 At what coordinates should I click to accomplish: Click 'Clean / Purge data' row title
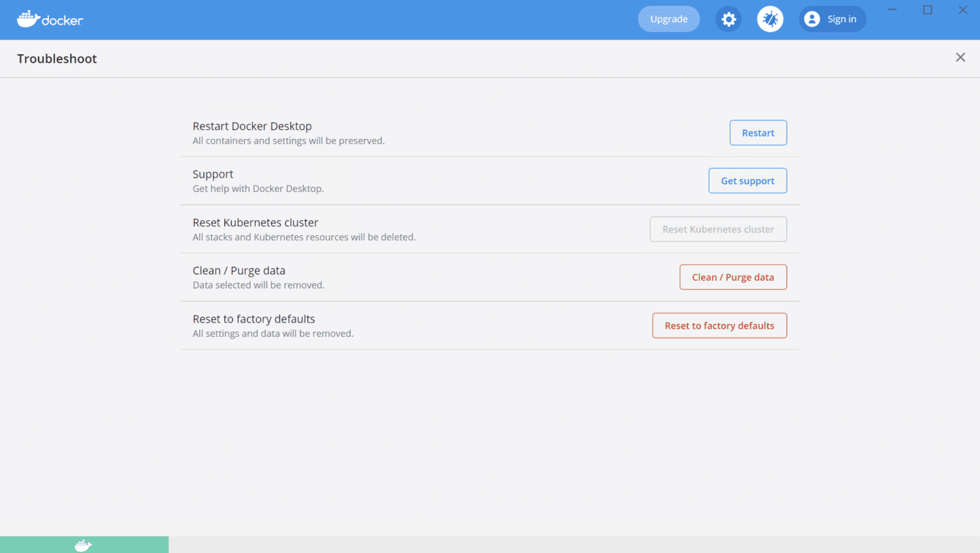239,270
